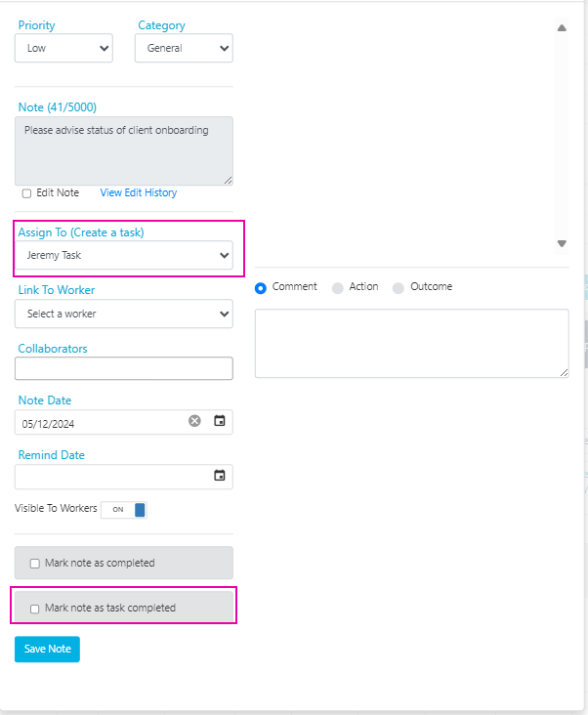The height and width of the screenshot is (715, 588).
Task: Click the scroll up arrow in the comments panel
Action: coord(562,28)
